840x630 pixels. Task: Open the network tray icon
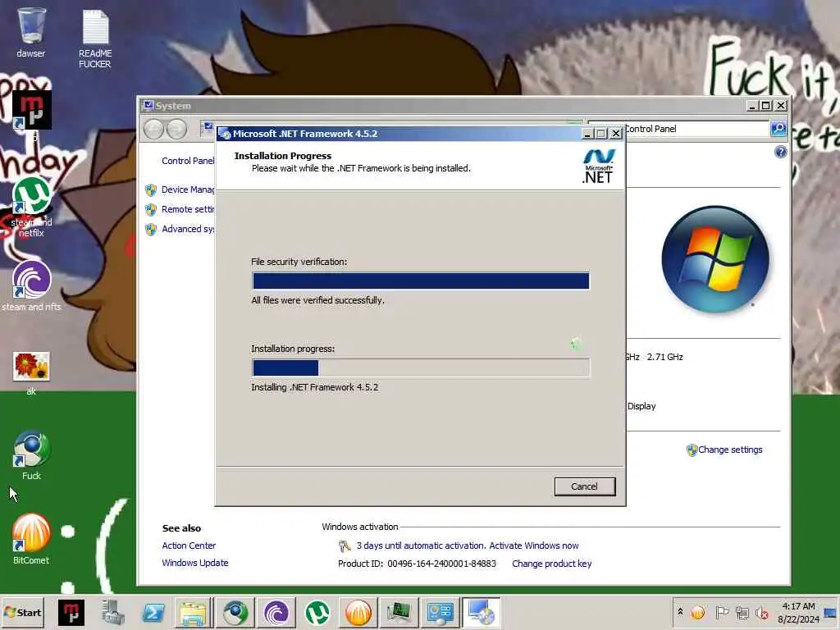click(742, 612)
